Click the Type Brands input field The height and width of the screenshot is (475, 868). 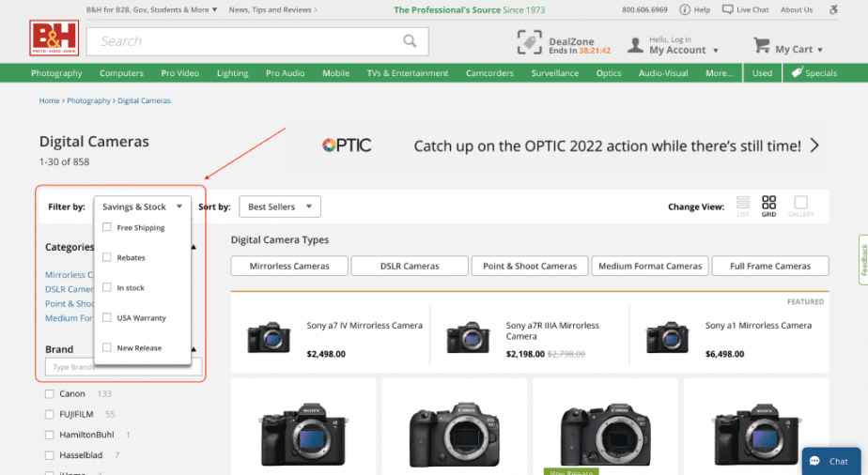(x=123, y=367)
